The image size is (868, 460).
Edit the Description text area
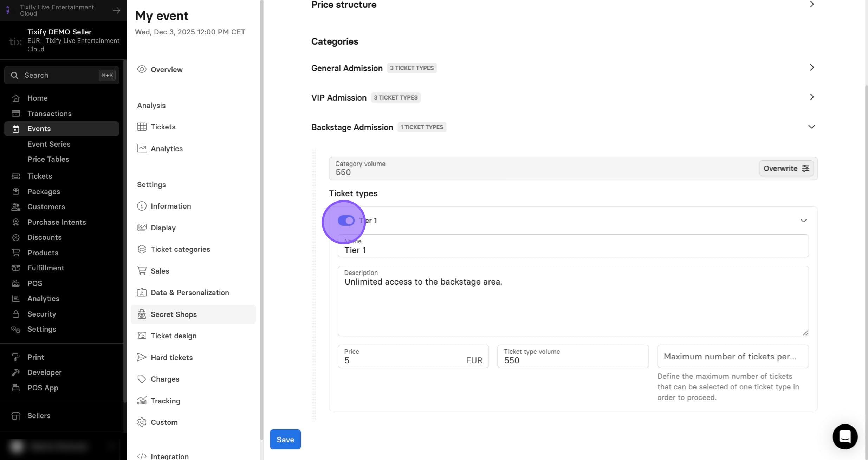click(573, 301)
